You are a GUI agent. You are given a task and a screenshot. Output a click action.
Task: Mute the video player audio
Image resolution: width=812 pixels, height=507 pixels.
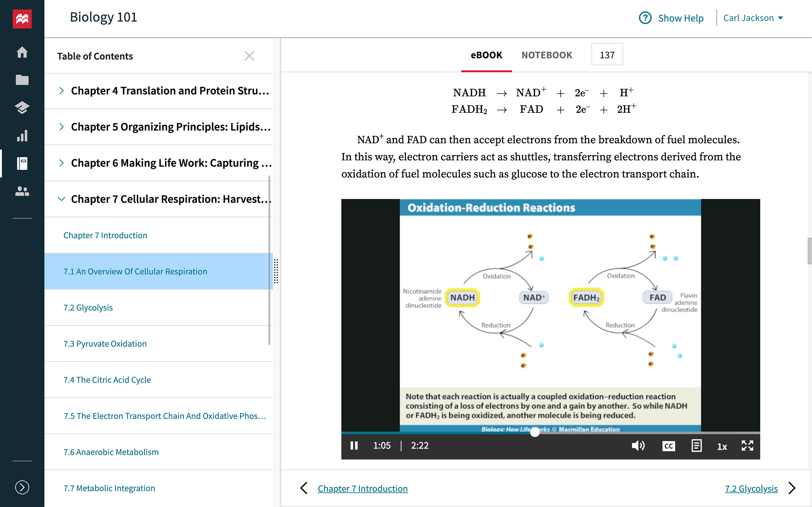(x=637, y=445)
